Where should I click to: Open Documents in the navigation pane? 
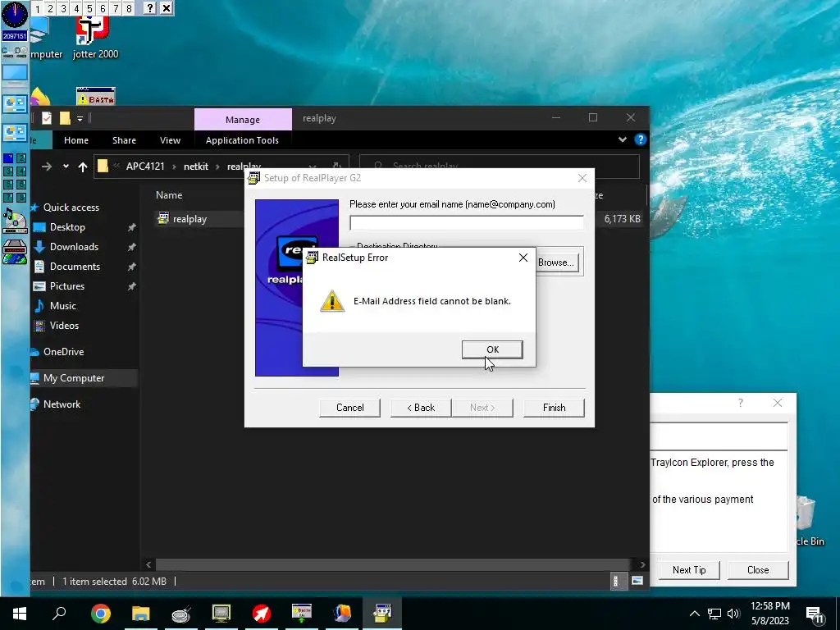(x=75, y=267)
